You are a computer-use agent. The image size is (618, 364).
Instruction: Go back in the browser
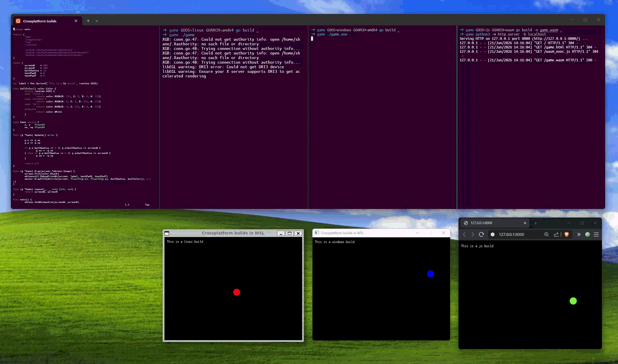click(x=464, y=234)
